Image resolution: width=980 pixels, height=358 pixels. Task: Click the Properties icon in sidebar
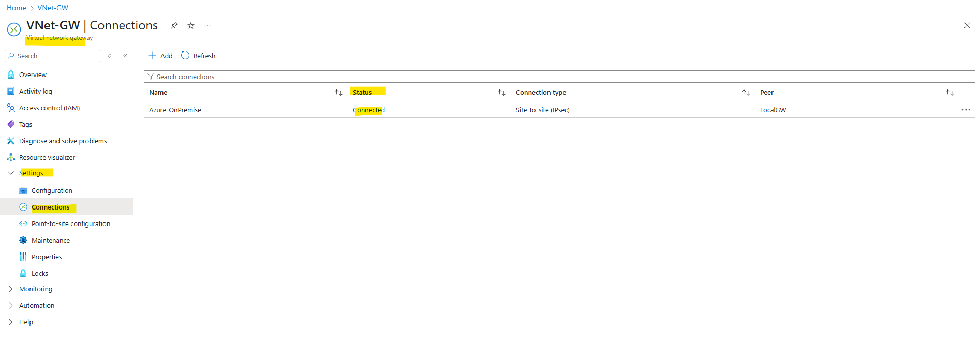pyautogui.click(x=23, y=257)
